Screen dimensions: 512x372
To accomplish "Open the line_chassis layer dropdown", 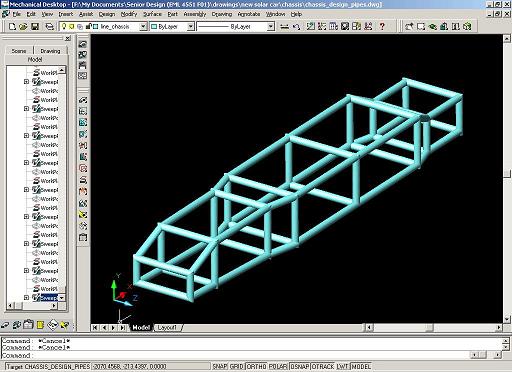I will tap(143, 27).
